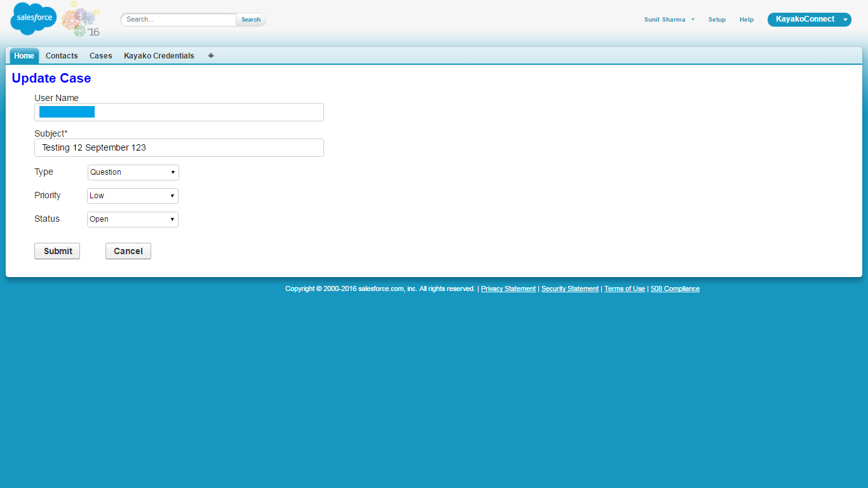This screenshot has width=868, height=488.
Task: Click the Search button in header
Action: tap(251, 20)
